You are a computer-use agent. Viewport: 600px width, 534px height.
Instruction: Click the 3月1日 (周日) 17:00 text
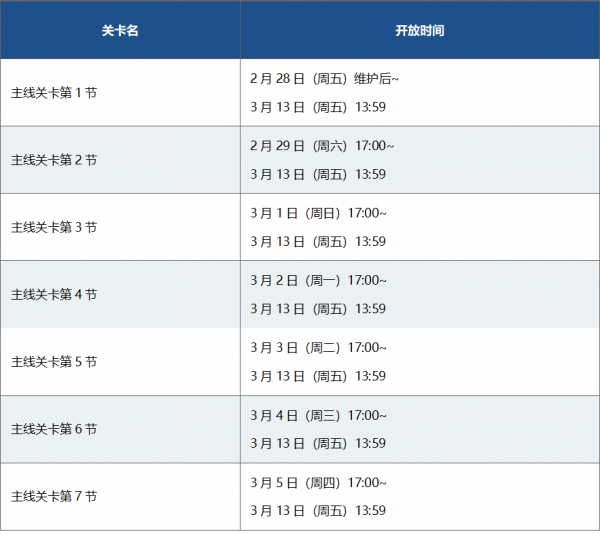(x=318, y=213)
